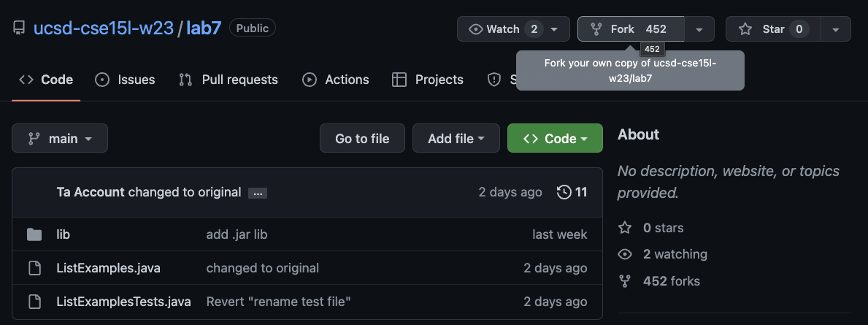Open the lab7 repository name link

pyautogui.click(x=204, y=28)
